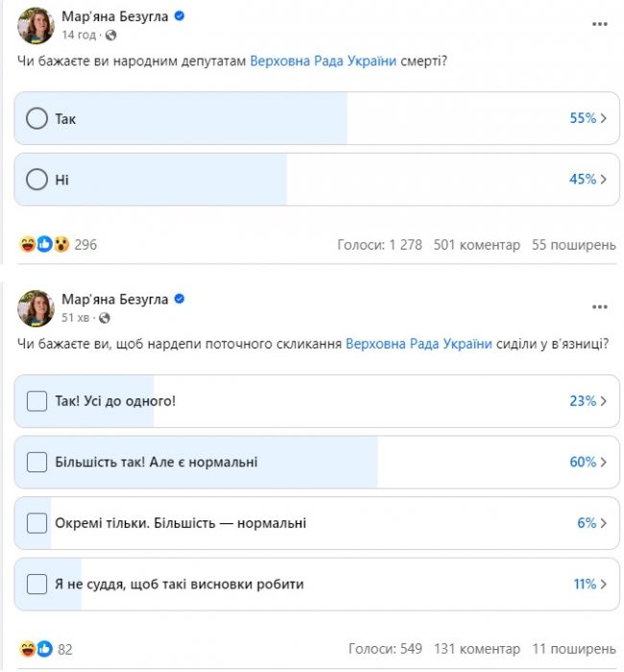Image resolution: width=624 pixels, height=672 pixels.
Task: Click the globe privacy icon beside '14 год'
Action: (x=110, y=35)
